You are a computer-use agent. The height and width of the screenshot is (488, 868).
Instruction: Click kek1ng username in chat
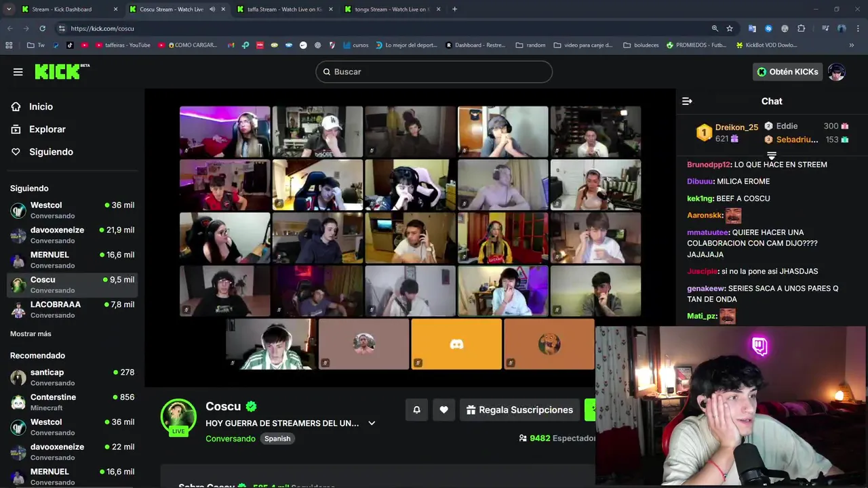pyautogui.click(x=701, y=199)
